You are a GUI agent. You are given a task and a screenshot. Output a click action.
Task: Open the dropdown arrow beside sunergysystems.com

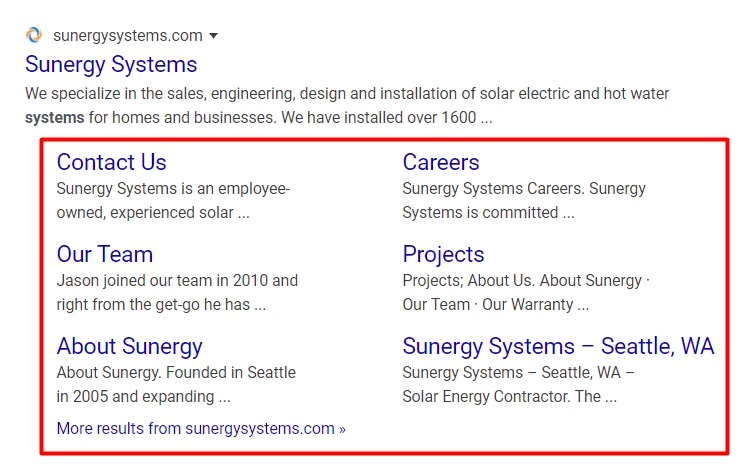pyautogui.click(x=213, y=36)
